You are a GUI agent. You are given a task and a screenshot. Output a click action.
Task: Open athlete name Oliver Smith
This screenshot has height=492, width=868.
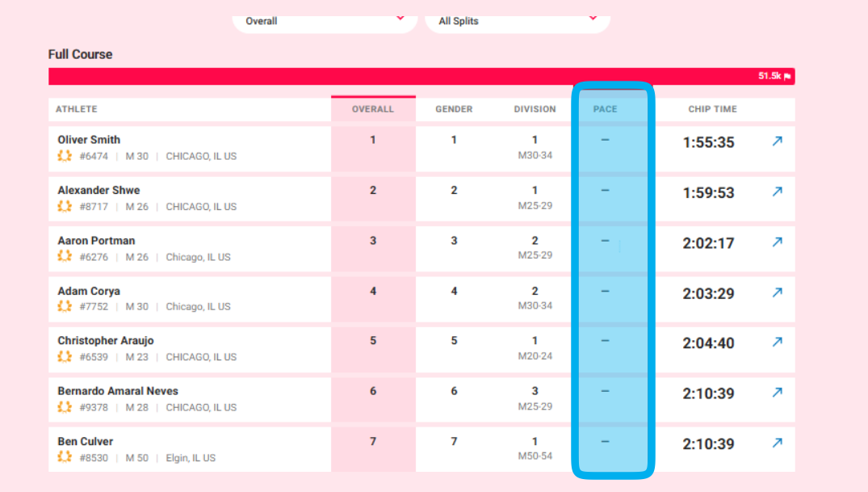pos(89,140)
